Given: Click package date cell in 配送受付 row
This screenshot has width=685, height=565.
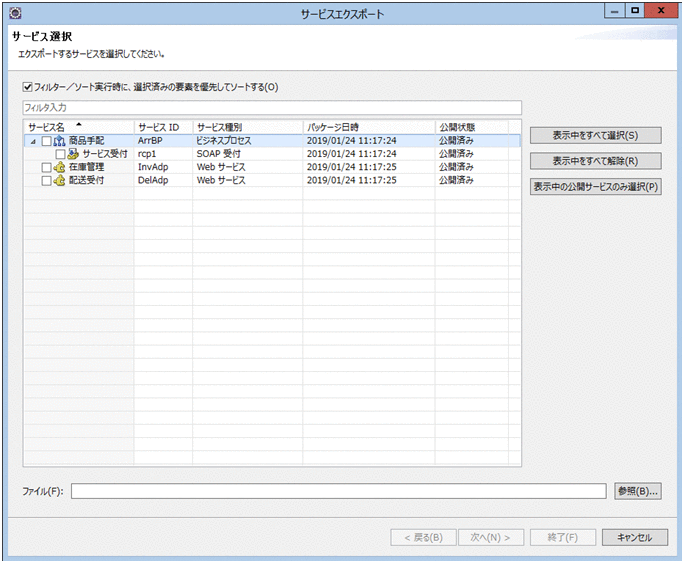Looking at the screenshot, I should [x=352, y=180].
